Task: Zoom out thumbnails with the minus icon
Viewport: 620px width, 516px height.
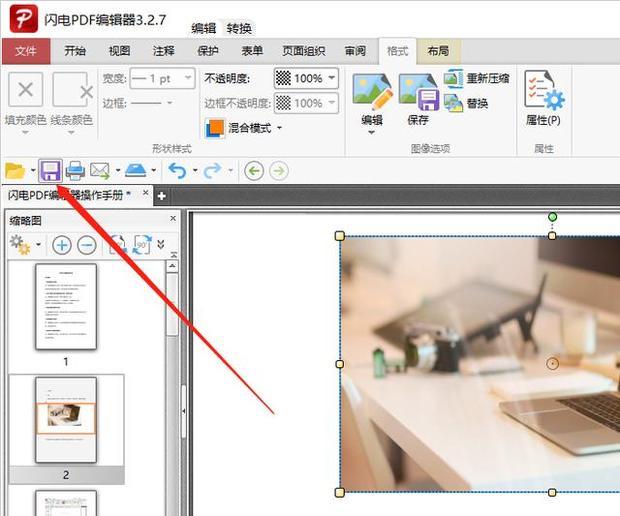Action: click(x=87, y=245)
